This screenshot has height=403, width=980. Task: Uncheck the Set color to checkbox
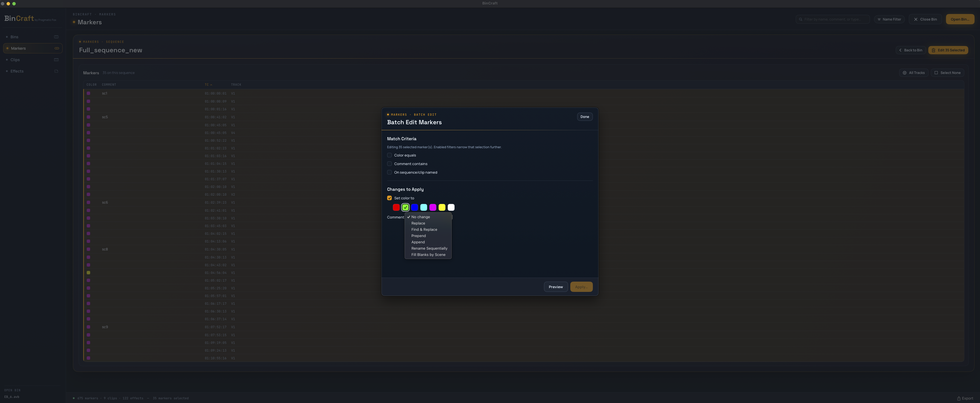tap(389, 198)
